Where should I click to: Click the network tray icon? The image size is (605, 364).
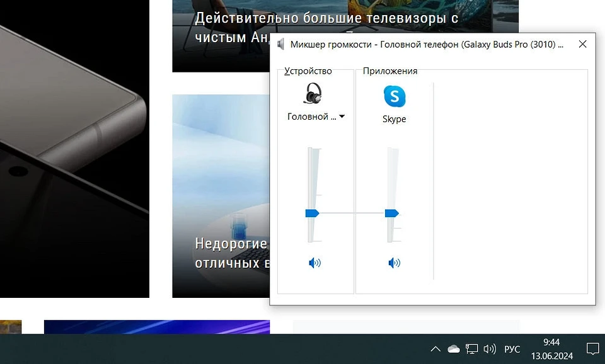[471, 349]
